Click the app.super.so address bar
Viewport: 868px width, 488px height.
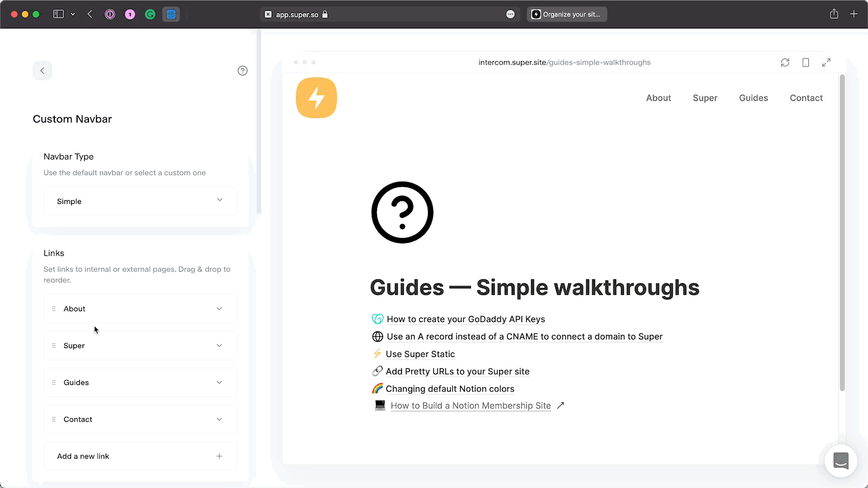(x=390, y=15)
